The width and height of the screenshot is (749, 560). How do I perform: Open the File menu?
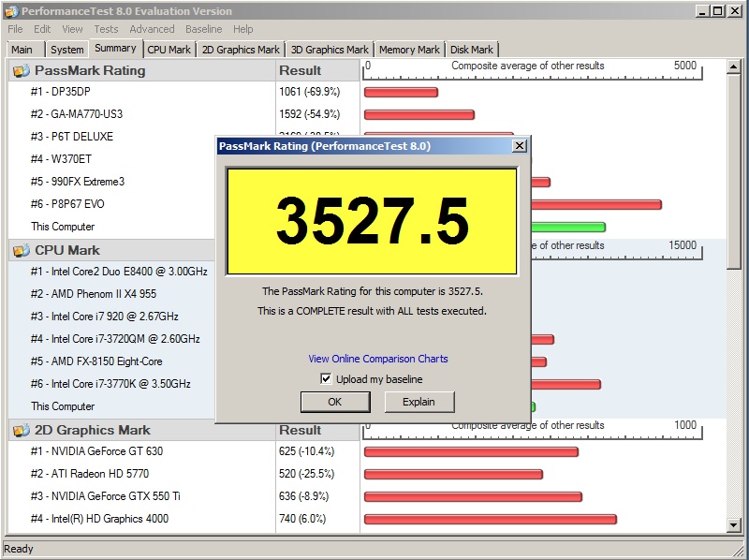[15, 29]
